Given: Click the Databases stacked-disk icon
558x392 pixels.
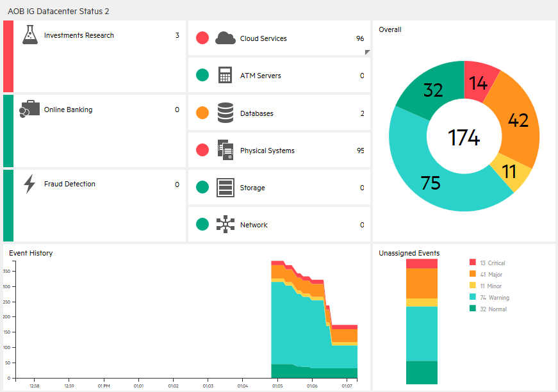Looking at the screenshot, I should point(226,113).
